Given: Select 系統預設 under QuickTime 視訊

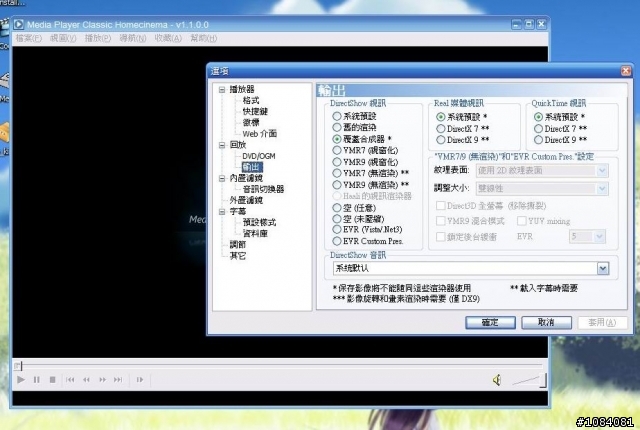Looking at the screenshot, I should coord(538,117).
